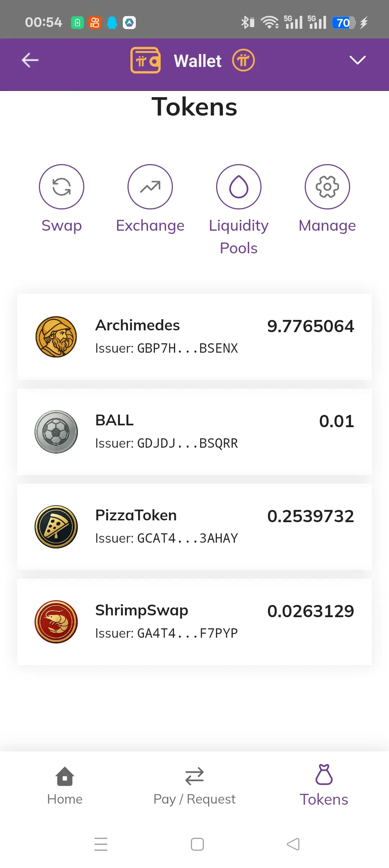Tap the Swap circular arrows icon

[x=62, y=187]
